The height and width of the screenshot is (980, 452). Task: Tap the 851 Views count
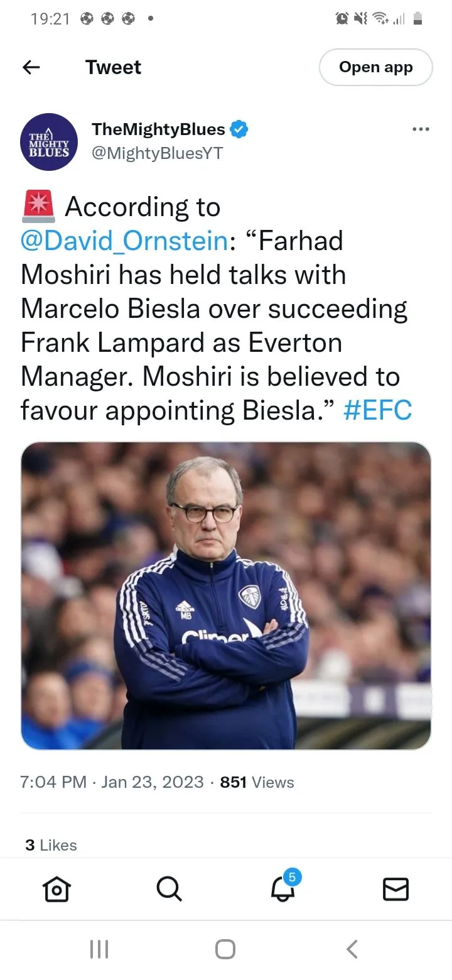(257, 782)
